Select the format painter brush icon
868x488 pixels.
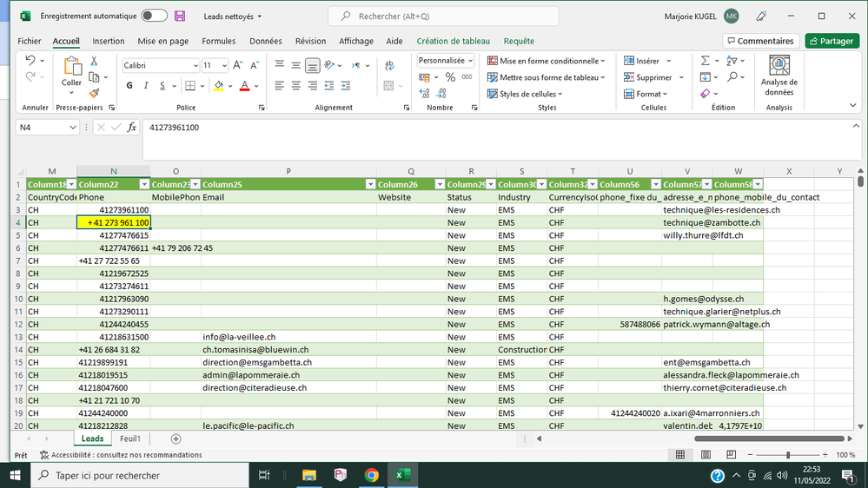point(94,93)
